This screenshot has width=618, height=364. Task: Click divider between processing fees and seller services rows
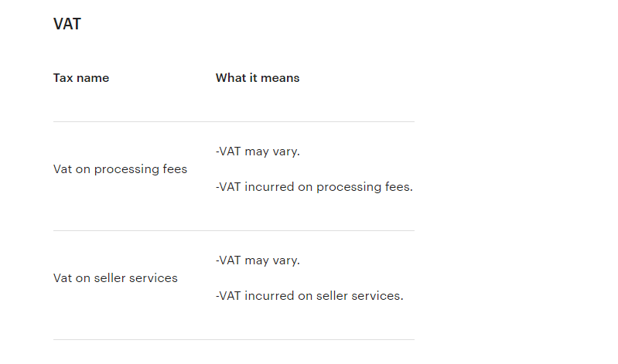234,231
